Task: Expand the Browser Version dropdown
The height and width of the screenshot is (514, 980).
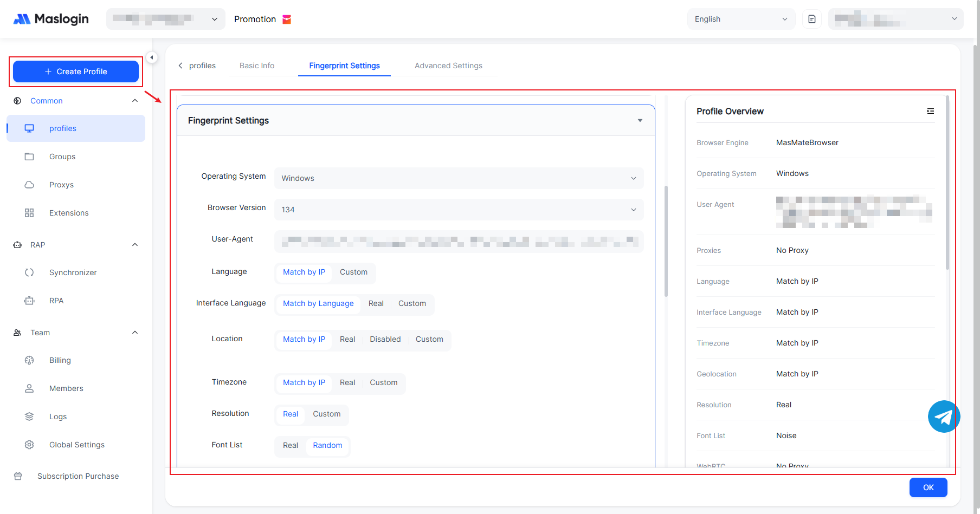Action: [459, 210]
